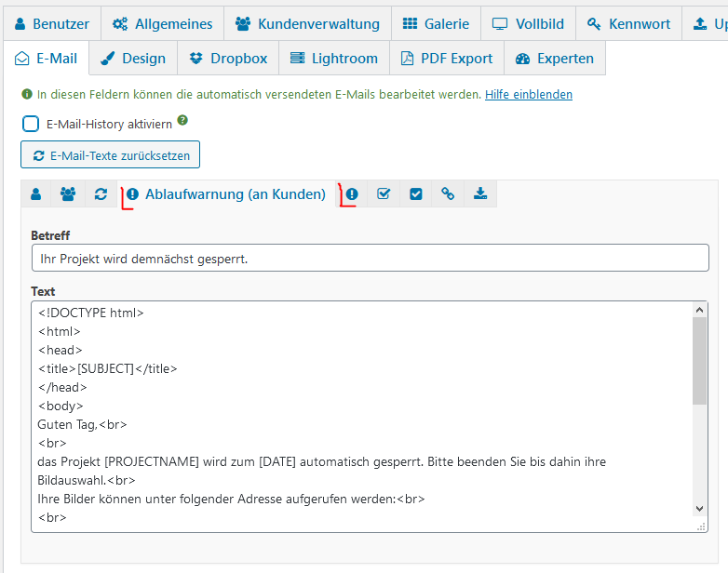The image size is (728, 573).
Task: Switch to the Design tab
Action: [133, 59]
